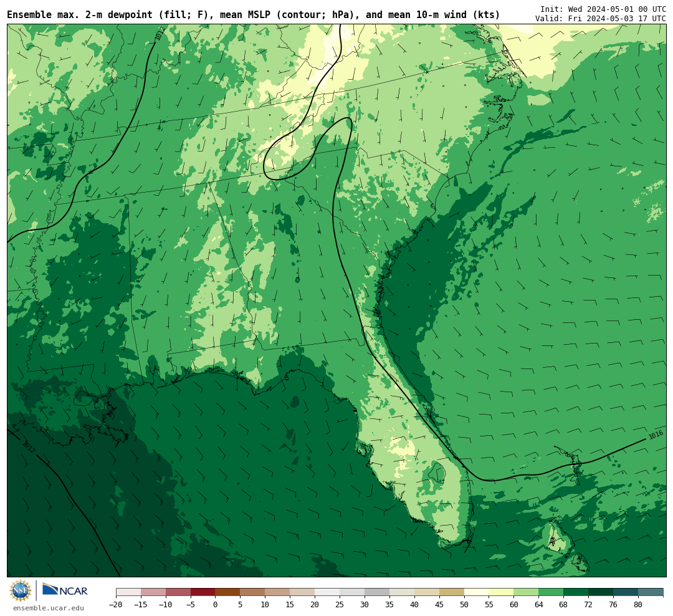The image size is (673, 616).
Task: Pick the 68 to 72 dark green swatch
Action: coord(576,592)
